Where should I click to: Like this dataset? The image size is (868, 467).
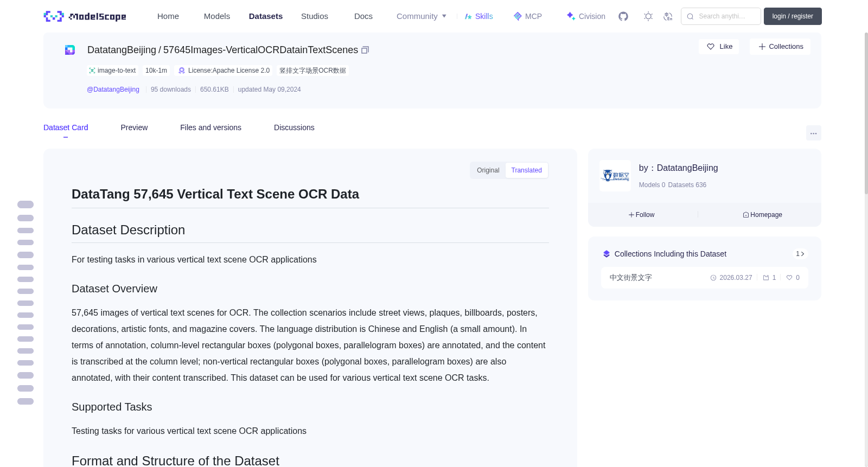[x=719, y=47]
